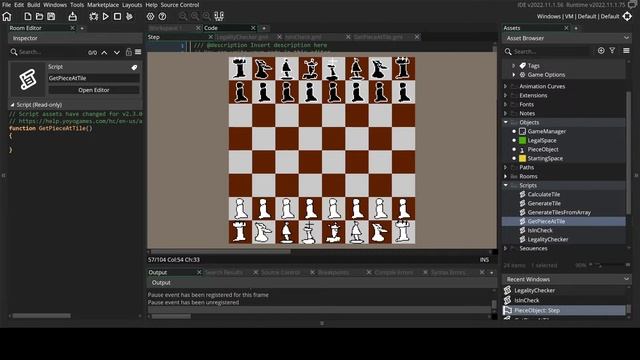Image resolution: width=640 pixels, height=360 pixels.
Task: Expand the Notes folder
Action: (506, 113)
